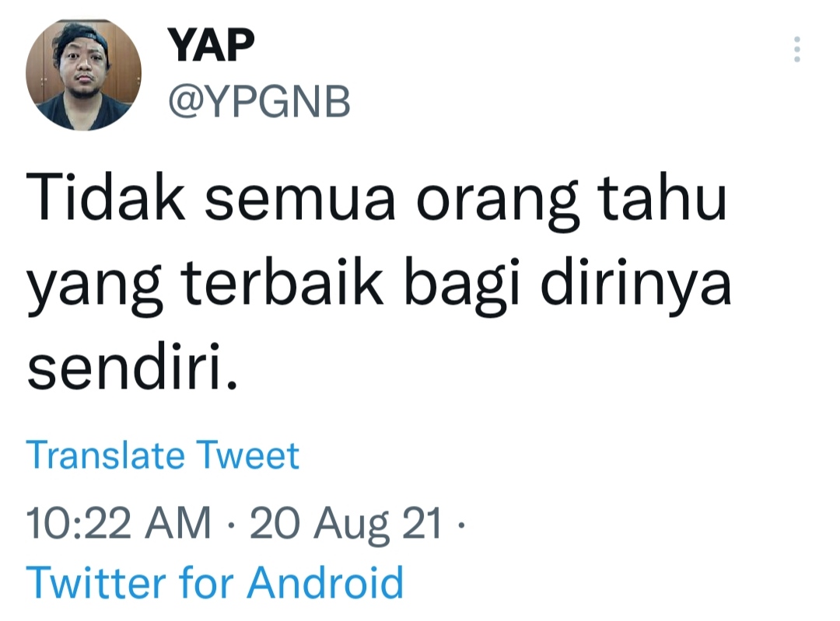Click the word bagi in the tweet
This screenshot has height=621, width=840.
coord(462,287)
